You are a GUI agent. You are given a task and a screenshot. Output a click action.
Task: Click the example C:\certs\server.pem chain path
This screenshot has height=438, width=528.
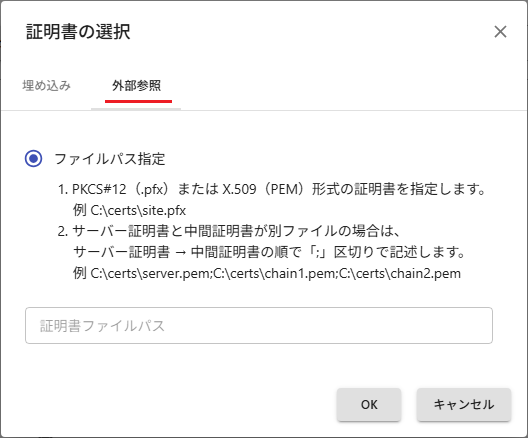coord(267,273)
